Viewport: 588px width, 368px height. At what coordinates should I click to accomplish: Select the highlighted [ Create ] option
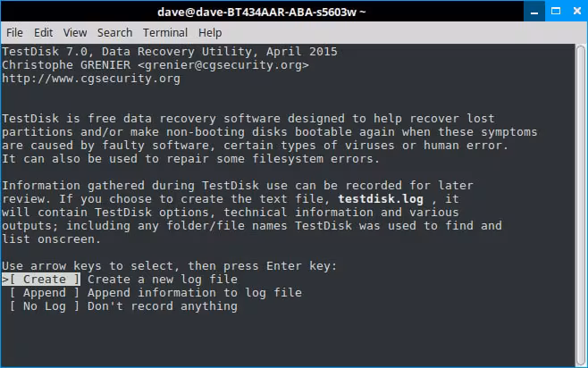click(45, 280)
